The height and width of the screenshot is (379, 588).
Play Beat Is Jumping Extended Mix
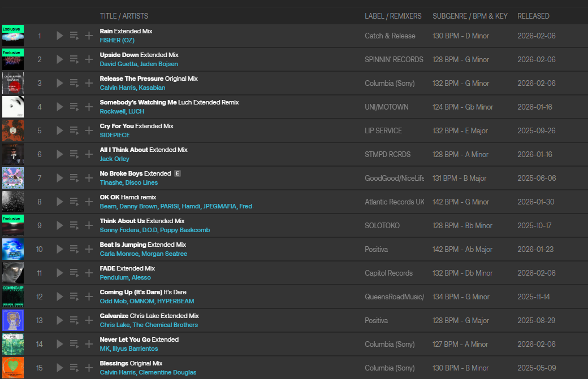(60, 249)
